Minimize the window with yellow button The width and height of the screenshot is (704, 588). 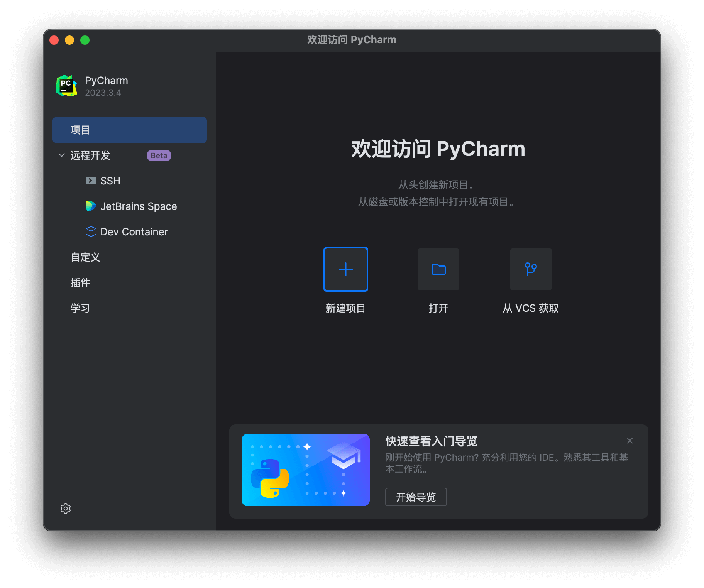(69, 40)
